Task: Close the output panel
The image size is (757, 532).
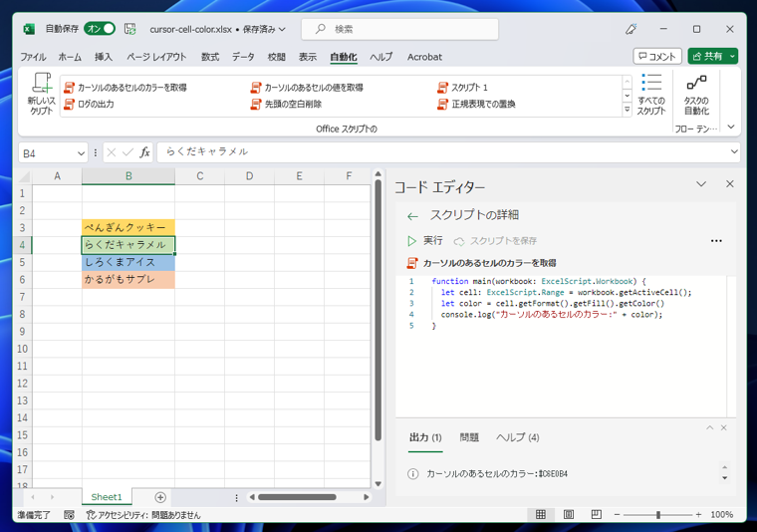Action: (724, 427)
